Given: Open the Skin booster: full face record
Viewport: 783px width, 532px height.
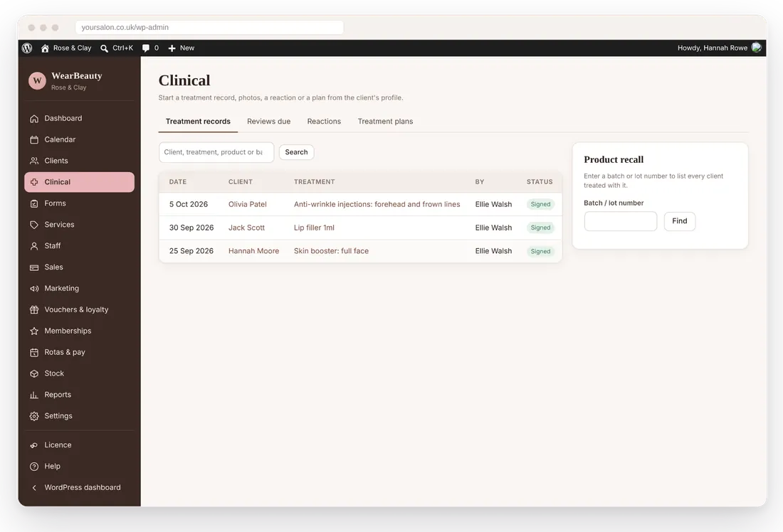Looking at the screenshot, I should coord(331,251).
